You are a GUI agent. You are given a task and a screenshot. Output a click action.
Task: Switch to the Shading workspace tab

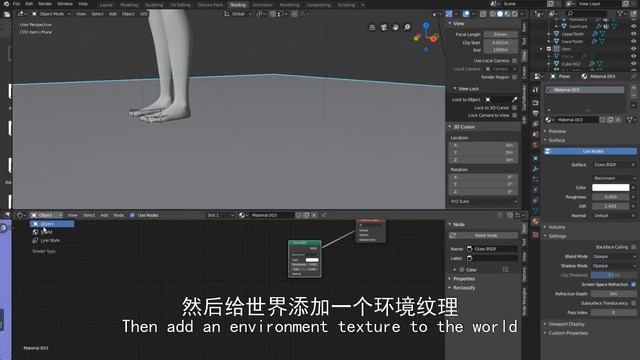point(238,5)
